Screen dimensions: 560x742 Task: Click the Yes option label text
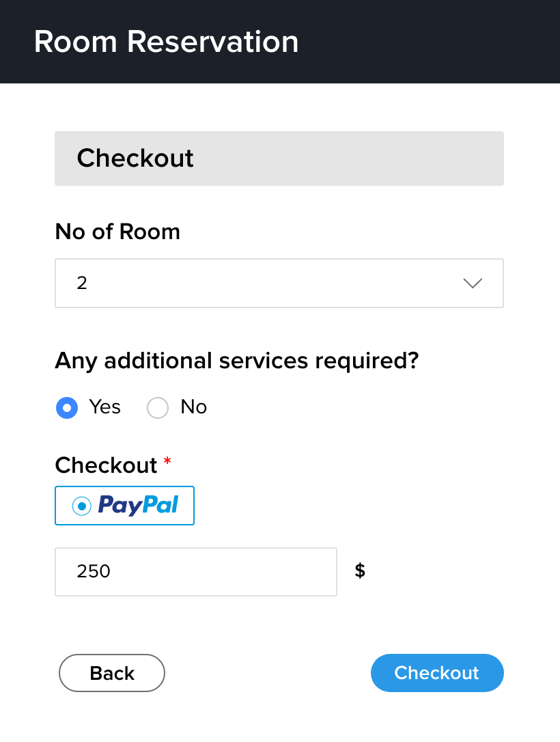(x=105, y=407)
